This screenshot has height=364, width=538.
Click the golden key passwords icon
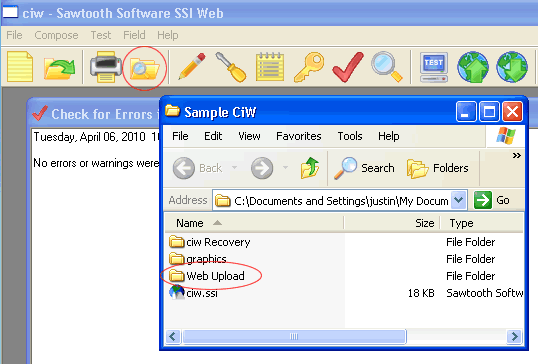[309, 67]
